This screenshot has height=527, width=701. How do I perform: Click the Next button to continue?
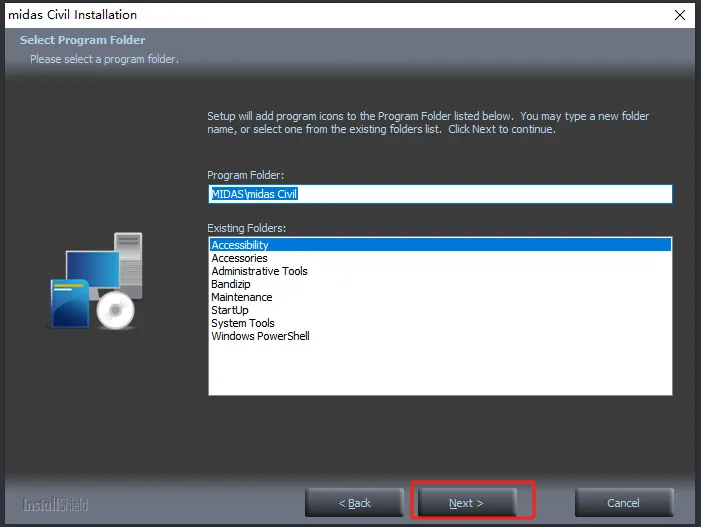click(x=467, y=503)
